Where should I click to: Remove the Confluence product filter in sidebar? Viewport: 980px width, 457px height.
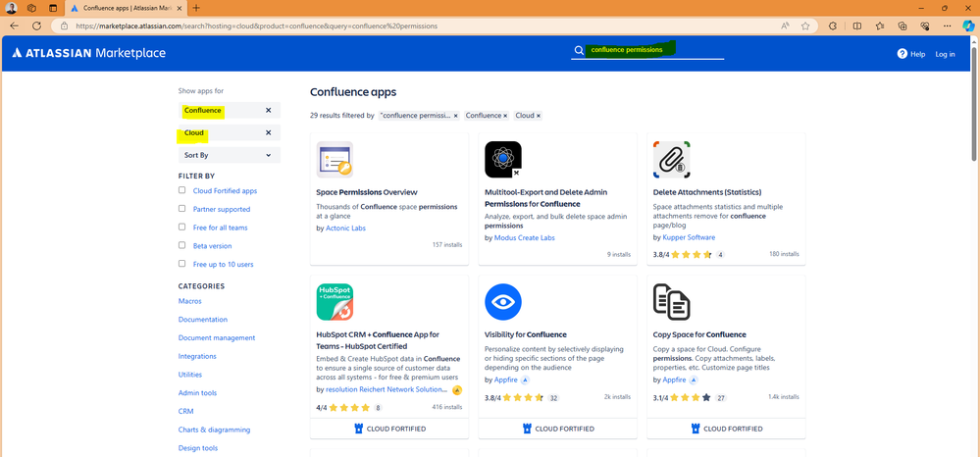pos(268,110)
